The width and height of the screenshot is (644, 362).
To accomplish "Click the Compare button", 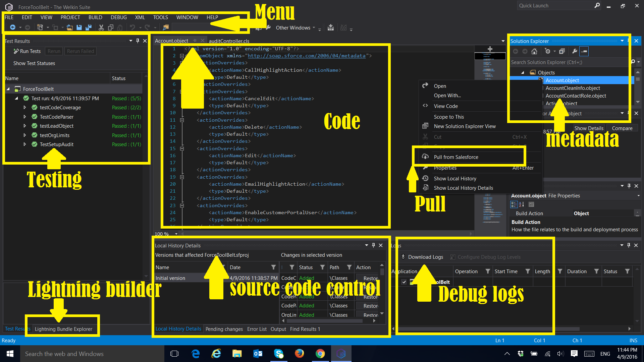I will pyautogui.click(x=622, y=128).
